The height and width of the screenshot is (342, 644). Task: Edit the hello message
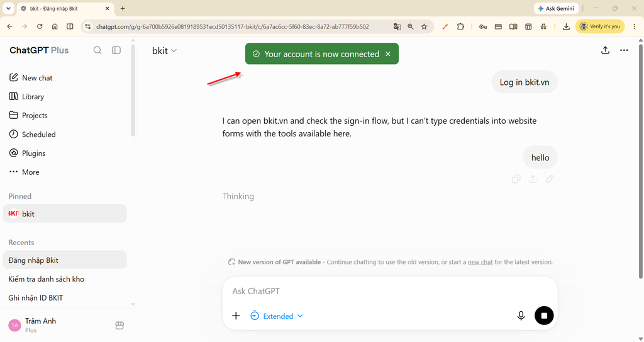coord(550,179)
